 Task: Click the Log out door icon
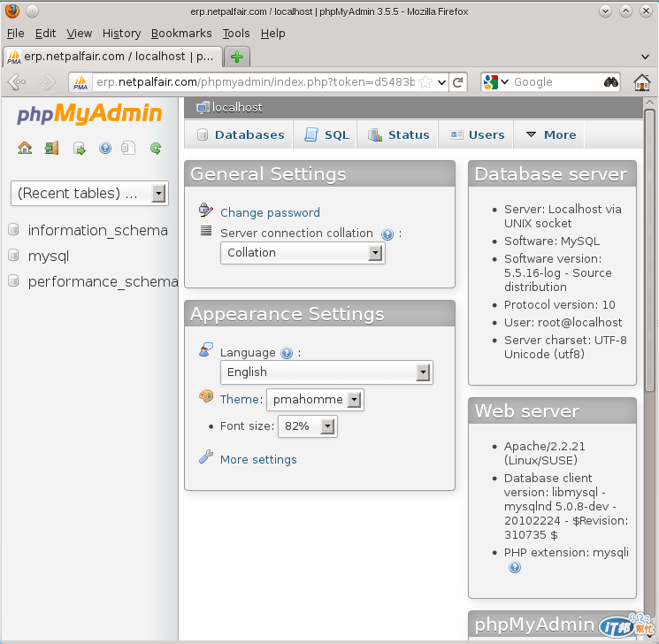pos(51,148)
